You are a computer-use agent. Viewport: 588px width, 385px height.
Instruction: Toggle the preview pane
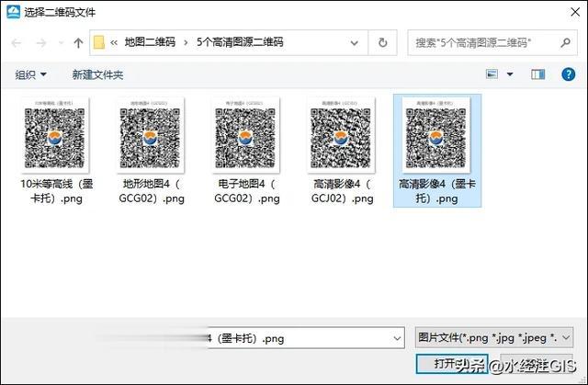[x=538, y=74]
